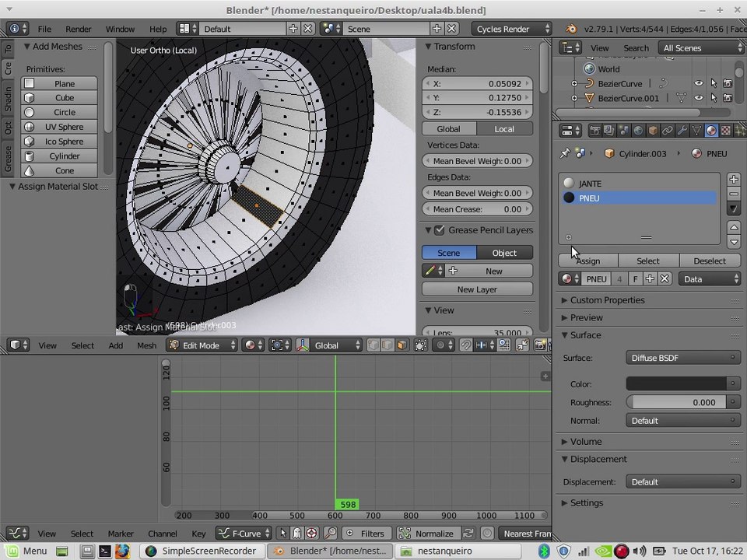Open the Mesh menu in viewport header
The width and height of the screenshot is (747, 560).
click(x=147, y=345)
